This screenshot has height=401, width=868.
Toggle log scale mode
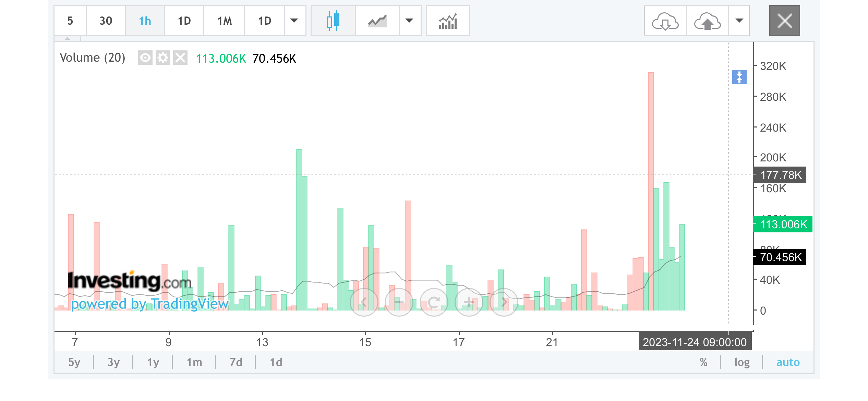coord(742,362)
